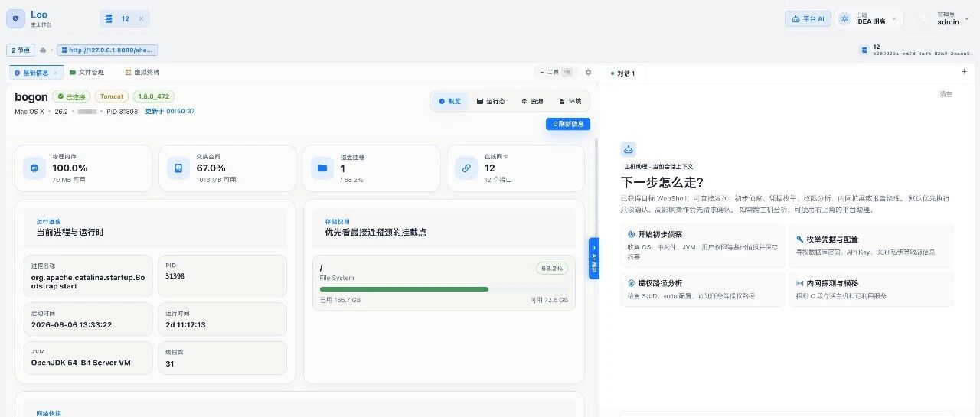
Task: Choose the 提权路径分析 suggestion card
Action: point(703,290)
